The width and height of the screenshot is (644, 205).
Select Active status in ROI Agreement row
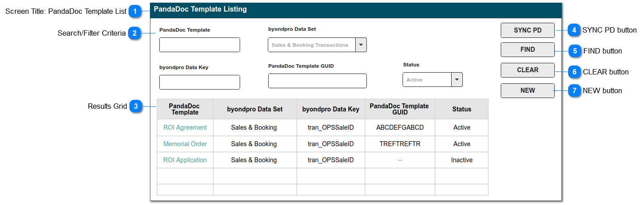[x=461, y=127]
